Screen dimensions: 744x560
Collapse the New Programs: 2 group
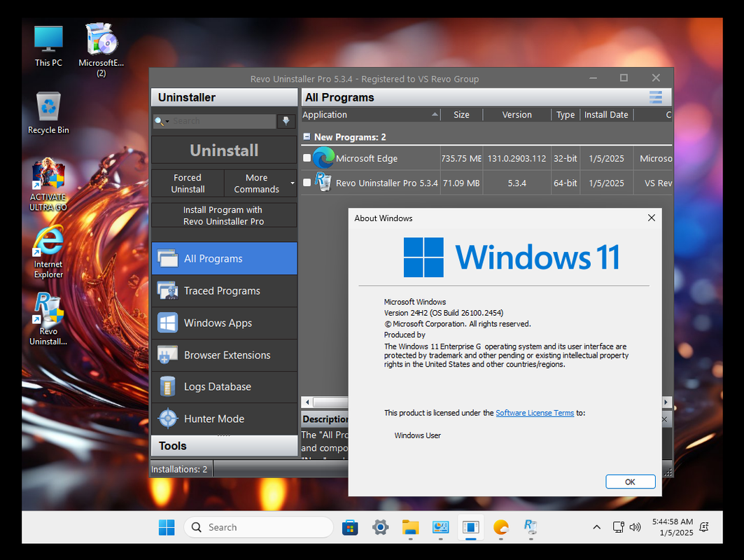(x=307, y=136)
